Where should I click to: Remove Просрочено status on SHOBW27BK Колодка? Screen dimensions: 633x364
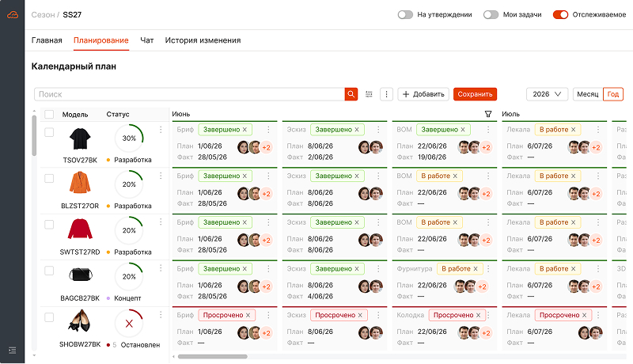[x=479, y=315]
